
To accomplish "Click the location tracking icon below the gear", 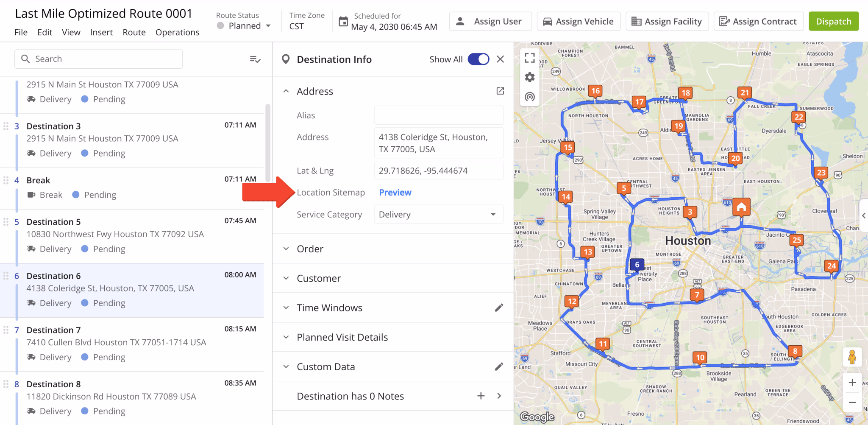I will [529, 97].
